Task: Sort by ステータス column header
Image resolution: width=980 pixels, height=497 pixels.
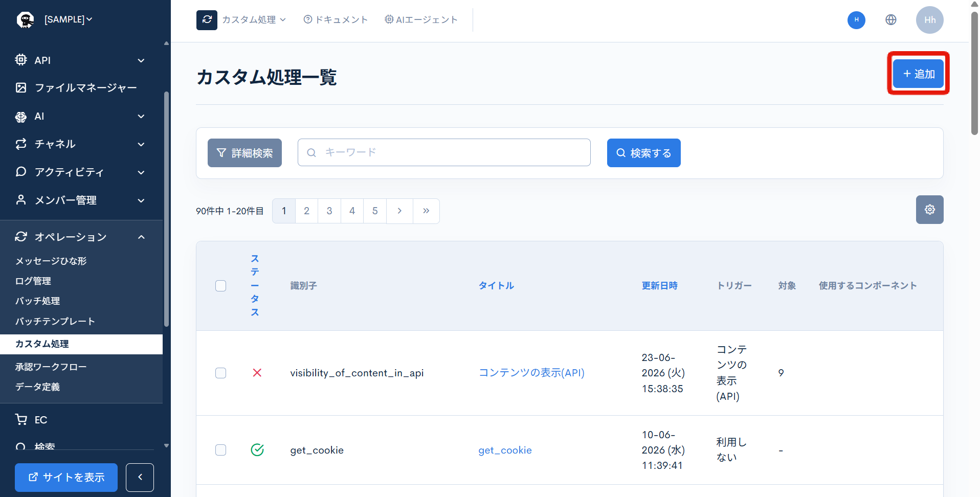Action: (x=255, y=285)
